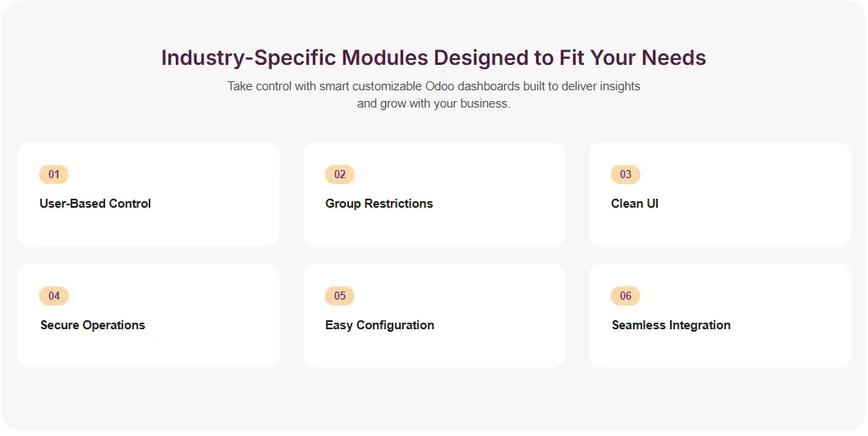
Task: Click the Odoo dashboards subtitle paragraph
Action: tap(434, 94)
